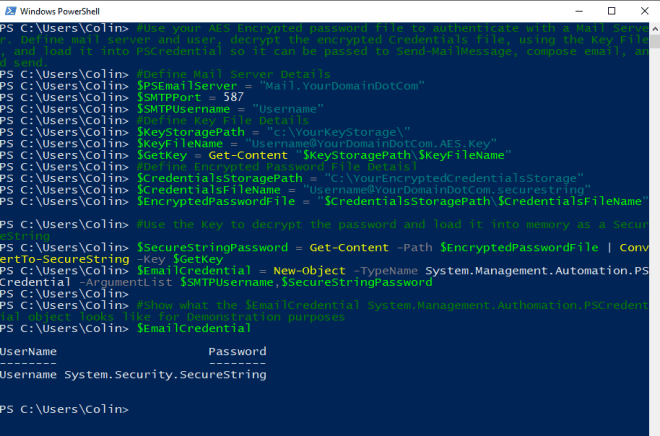Click the "C:\YourEncryptedCredentialsStorage" string
This screenshot has width=660, height=436.
(x=454, y=178)
